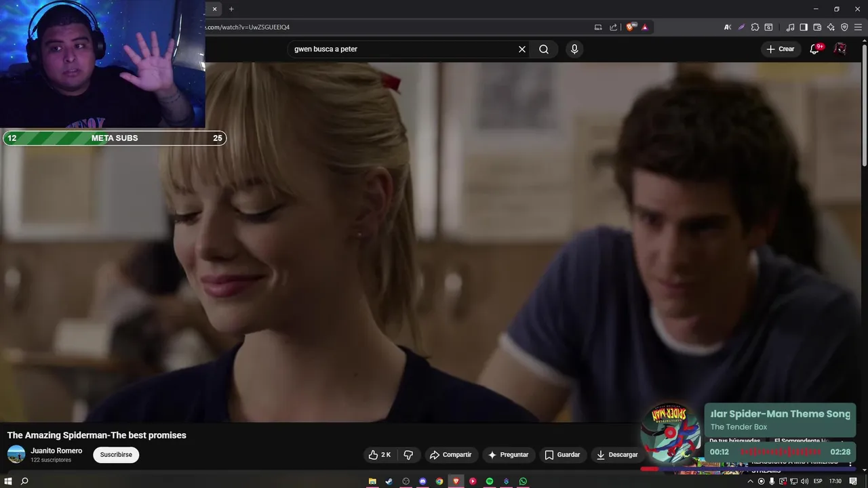Clear the YouTube search box text
The image size is (868, 488).
pos(522,49)
